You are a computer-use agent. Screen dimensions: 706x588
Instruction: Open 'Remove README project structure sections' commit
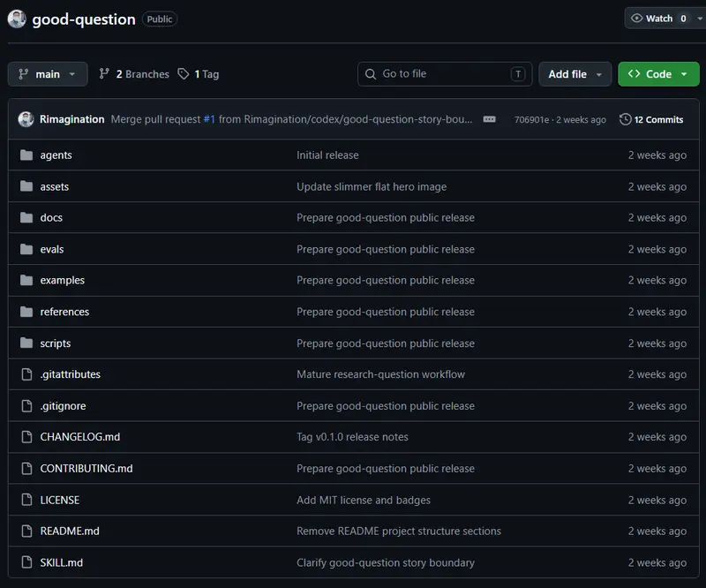tap(399, 531)
